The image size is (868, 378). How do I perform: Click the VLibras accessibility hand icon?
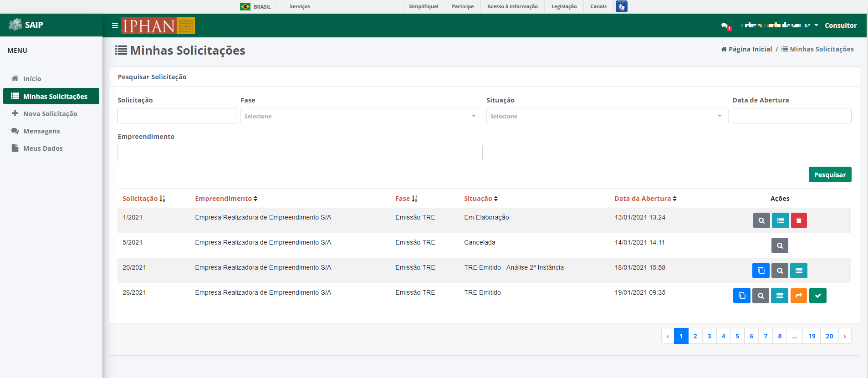(x=622, y=6)
